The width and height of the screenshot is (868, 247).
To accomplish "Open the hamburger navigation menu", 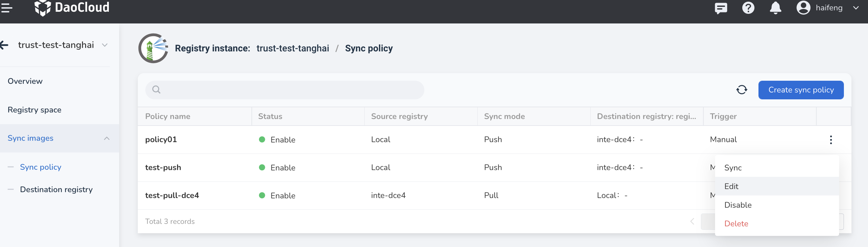I will [6, 8].
